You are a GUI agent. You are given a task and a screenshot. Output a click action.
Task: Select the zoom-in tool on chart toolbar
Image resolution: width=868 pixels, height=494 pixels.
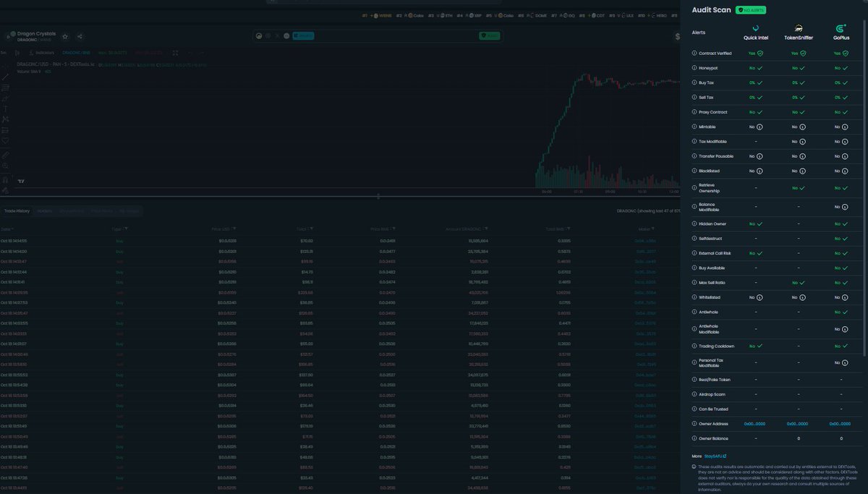click(6, 166)
